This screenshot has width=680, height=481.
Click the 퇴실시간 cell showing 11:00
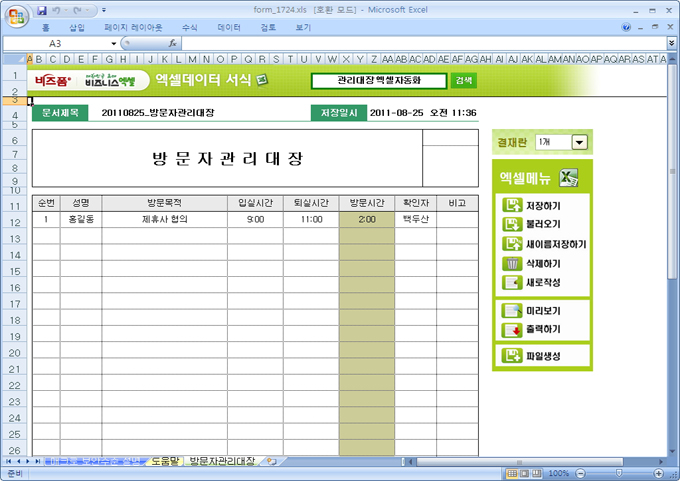pyautogui.click(x=311, y=219)
